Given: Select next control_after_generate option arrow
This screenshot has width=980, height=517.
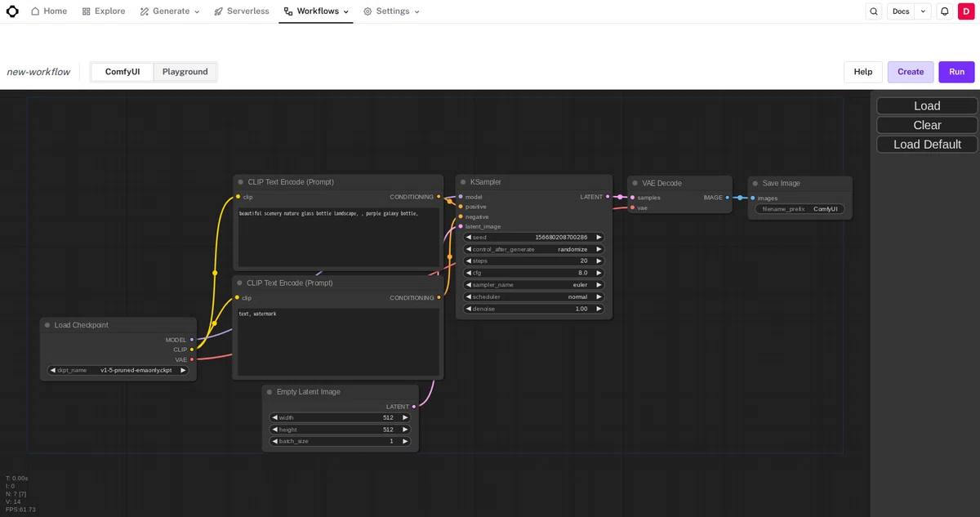Looking at the screenshot, I should coord(599,249).
